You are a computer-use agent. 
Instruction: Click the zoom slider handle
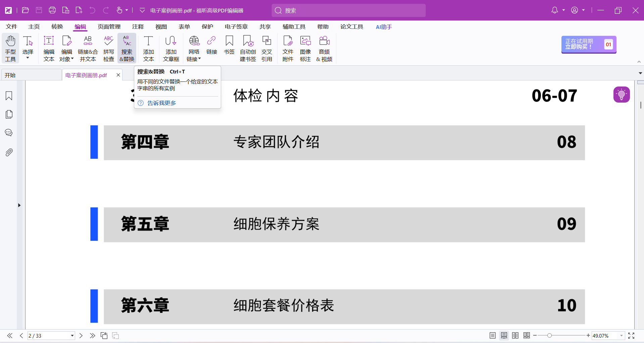(x=549, y=336)
